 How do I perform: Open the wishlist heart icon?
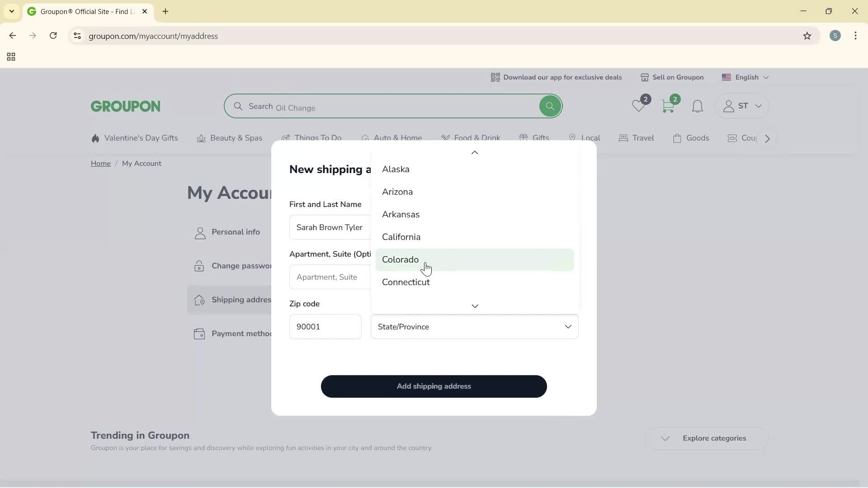(639, 107)
